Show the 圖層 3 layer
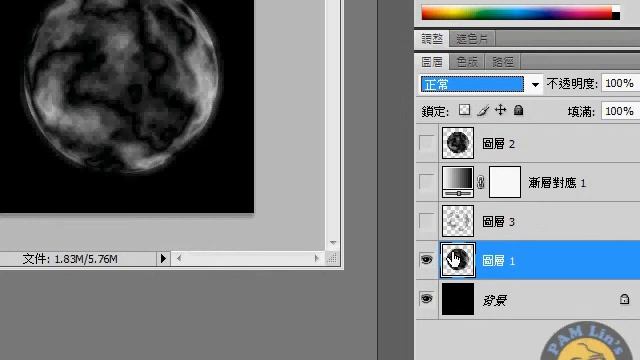The width and height of the screenshot is (640, 360). pos(427,221)
